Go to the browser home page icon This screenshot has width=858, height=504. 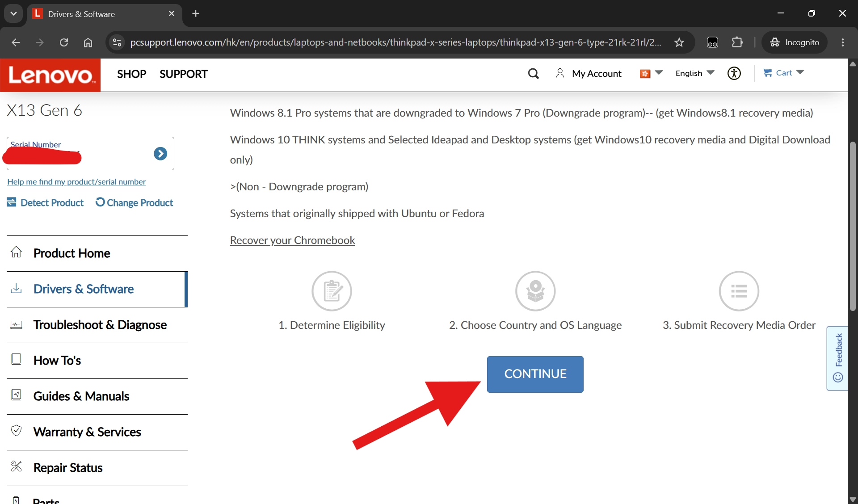88,42
